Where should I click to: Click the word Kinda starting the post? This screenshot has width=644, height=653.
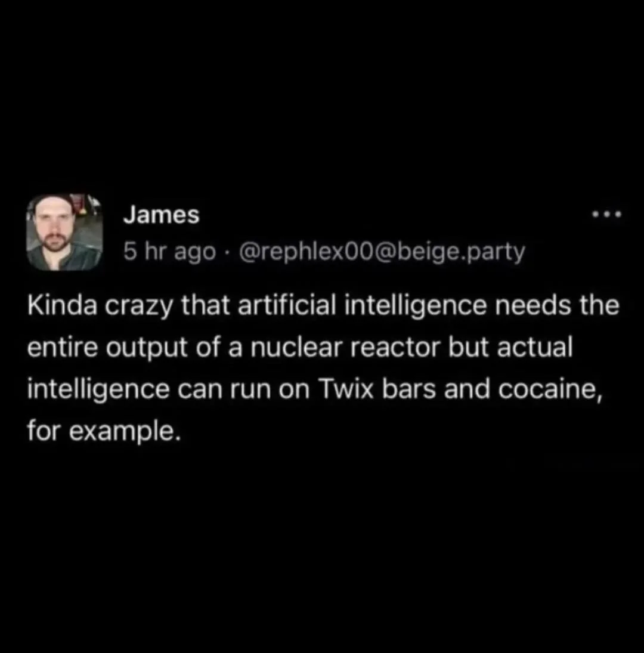(62, 305)
